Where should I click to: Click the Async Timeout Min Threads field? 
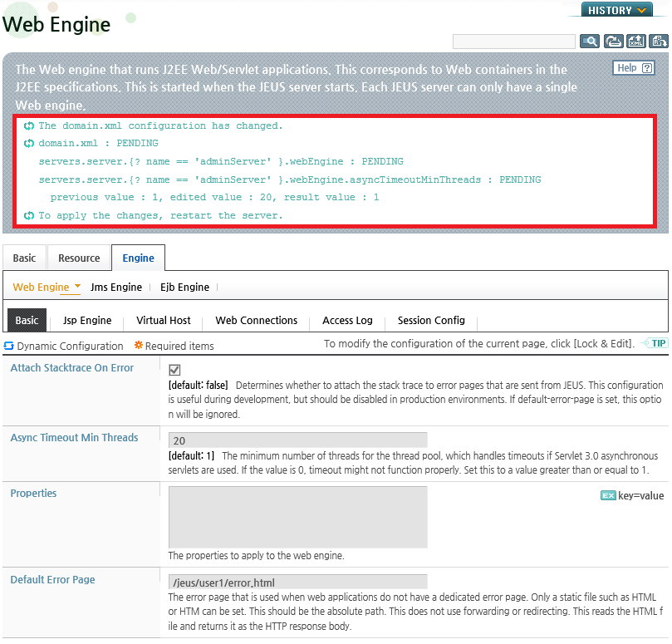point(298,440)
